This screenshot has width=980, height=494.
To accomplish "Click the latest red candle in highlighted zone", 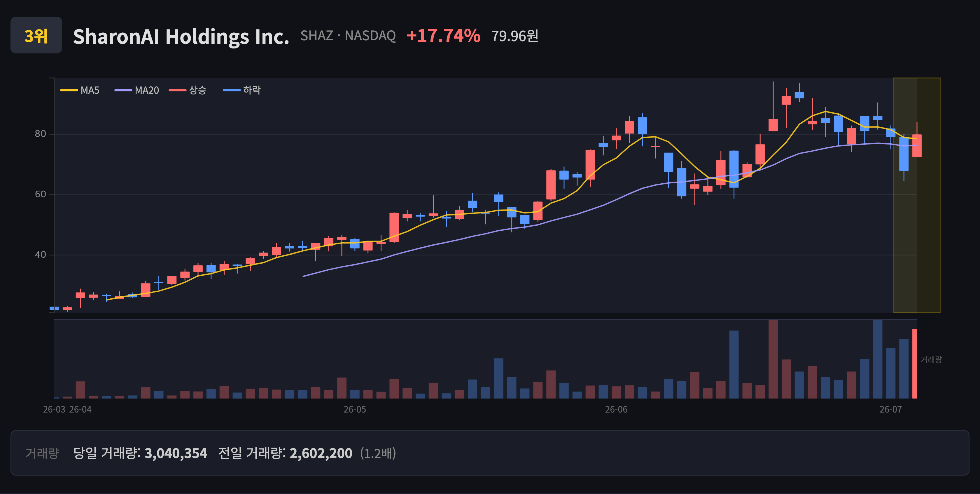I will (x=917, y=145).
